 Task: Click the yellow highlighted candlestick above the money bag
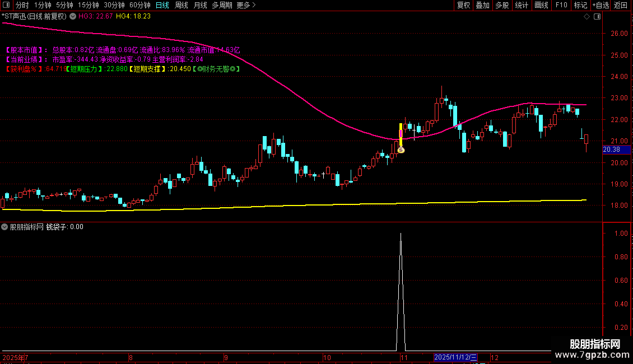click(401, 135)
